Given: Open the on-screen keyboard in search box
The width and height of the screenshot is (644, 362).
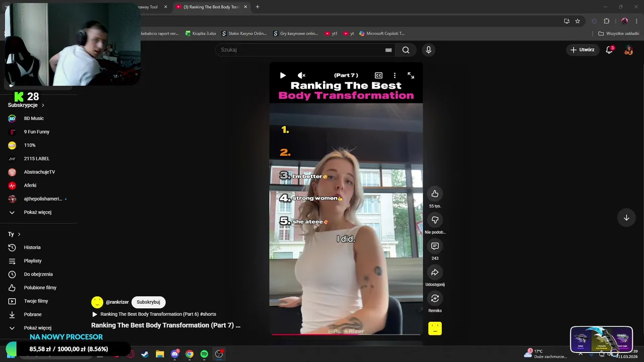Looking at the screenshot, I should tap(388, 50).
